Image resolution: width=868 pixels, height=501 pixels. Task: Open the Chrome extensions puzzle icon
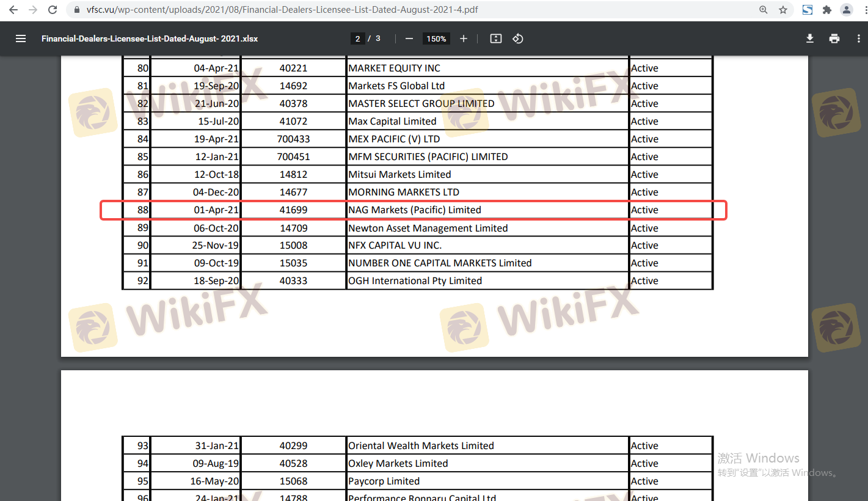(827, 10)
